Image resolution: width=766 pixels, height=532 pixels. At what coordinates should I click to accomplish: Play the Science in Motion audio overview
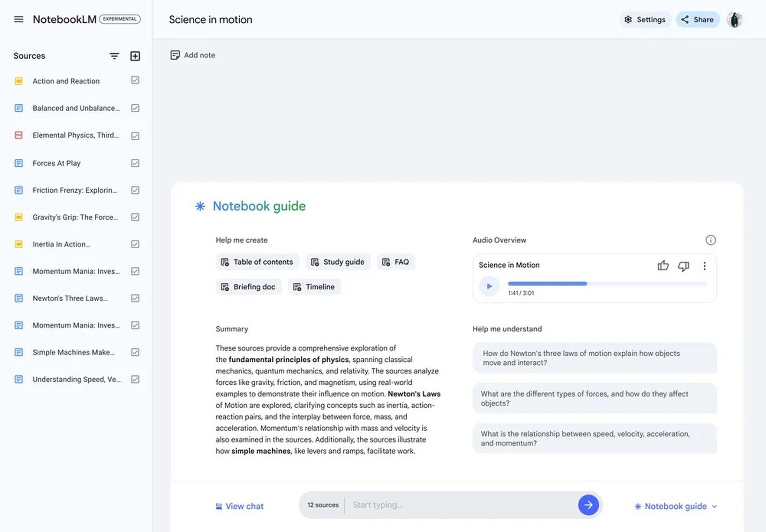coord(490,285)
